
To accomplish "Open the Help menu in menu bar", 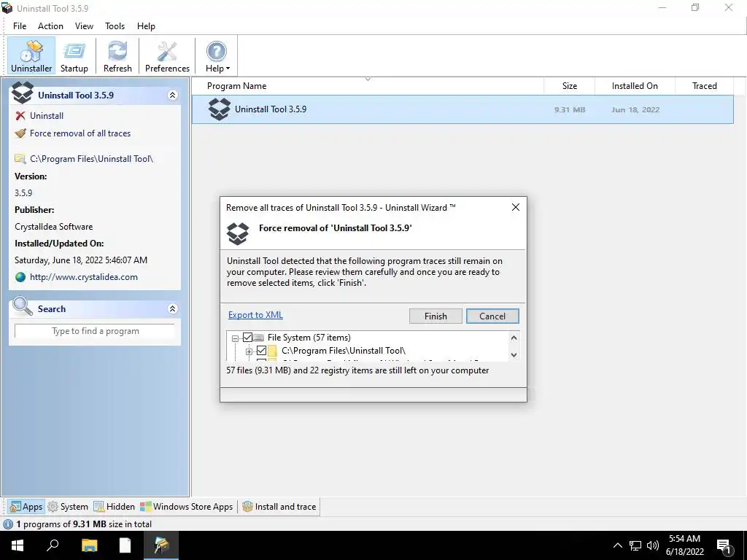I will point(146,26).
